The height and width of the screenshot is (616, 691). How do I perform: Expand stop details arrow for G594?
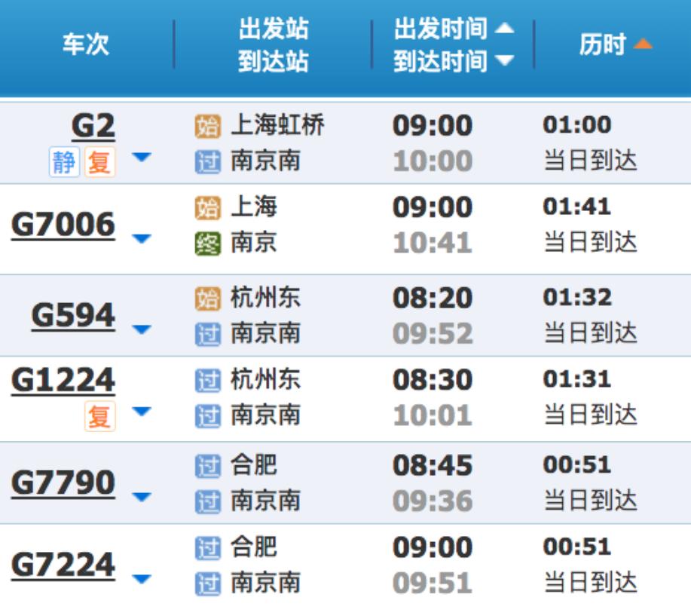click(142, 329)
